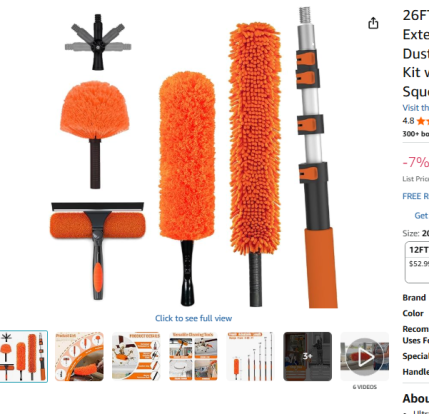Viewport: 429px width, 414px height.
Task: View the Product Details thumbnail
Action: tap(136, 356)
